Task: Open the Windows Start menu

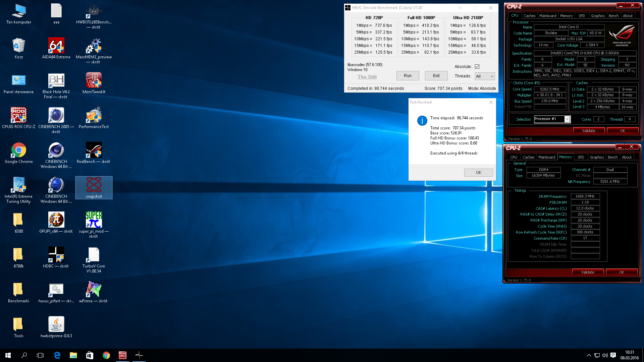Action: pyautogui.click(x=8, y=355)
